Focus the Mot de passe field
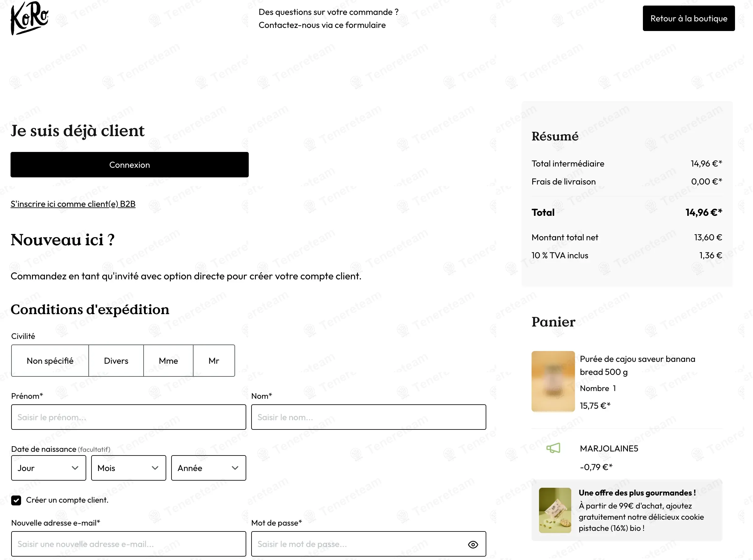The width and height of the screenshot is (753, 560). point(368,544)
